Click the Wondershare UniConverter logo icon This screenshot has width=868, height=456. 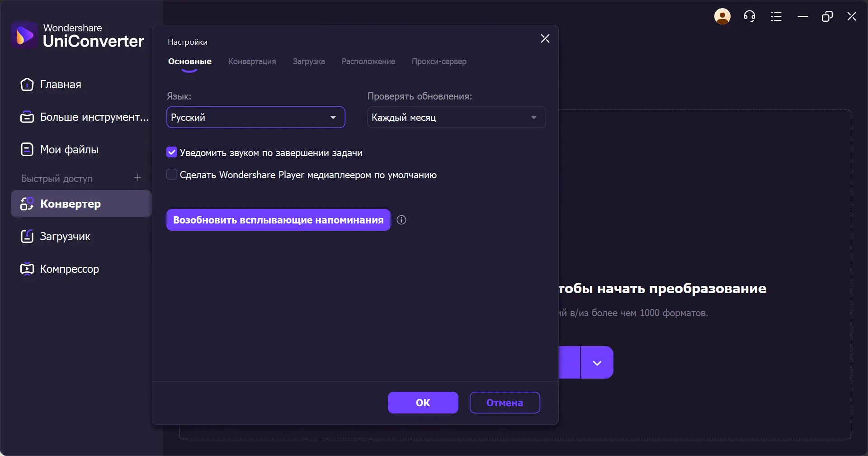click(24, 35)
